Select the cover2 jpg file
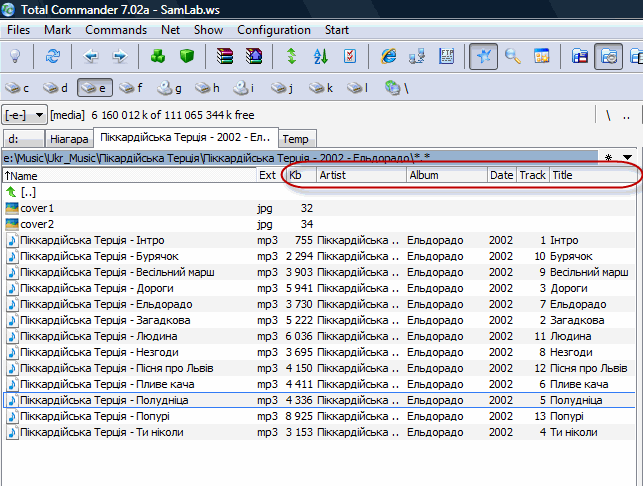This screenshot has width=643, height=486. click(x=319, y=224)
